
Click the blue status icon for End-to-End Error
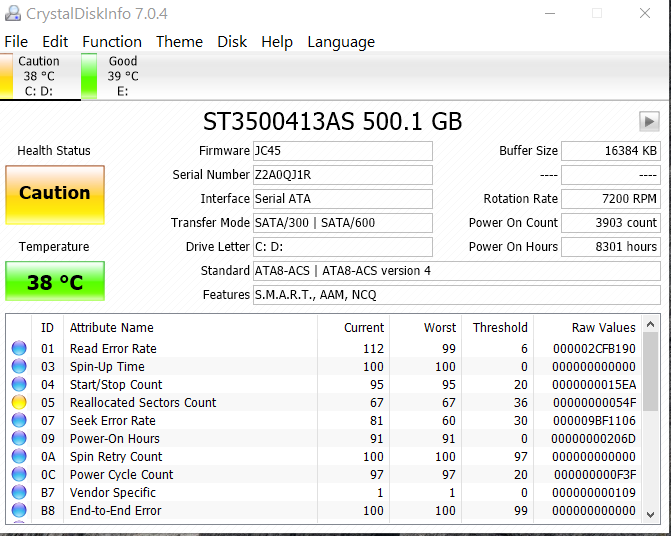pyautogui.click(x=19, y=511)
